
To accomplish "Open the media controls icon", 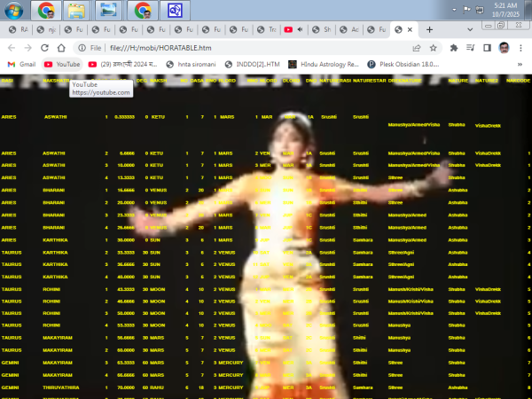I will click(x=469, y=47).
